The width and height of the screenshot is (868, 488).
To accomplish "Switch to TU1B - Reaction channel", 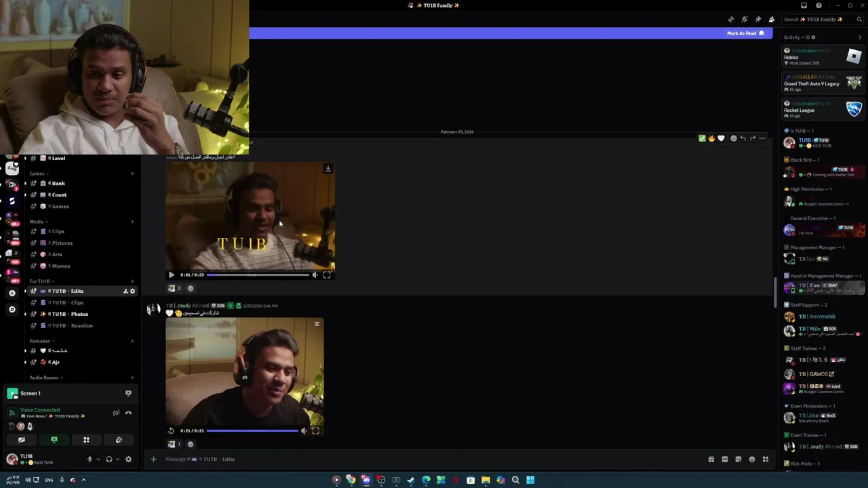I will [83, 326].
